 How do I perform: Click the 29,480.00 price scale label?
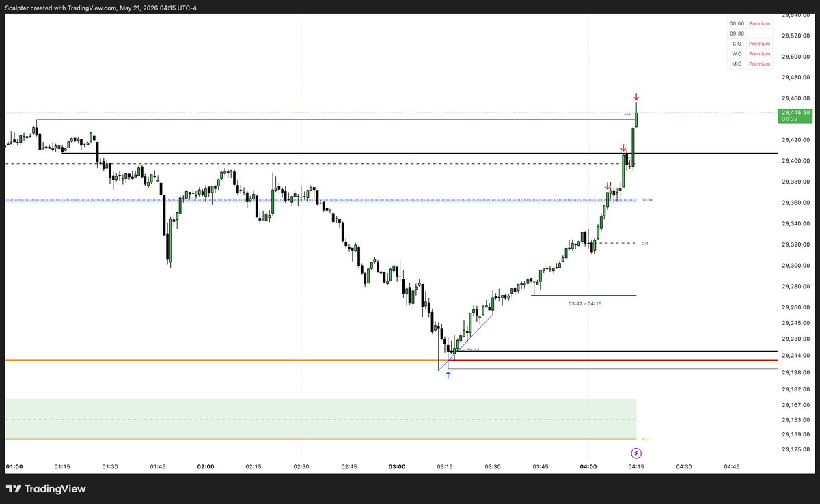tap(796, 76)
